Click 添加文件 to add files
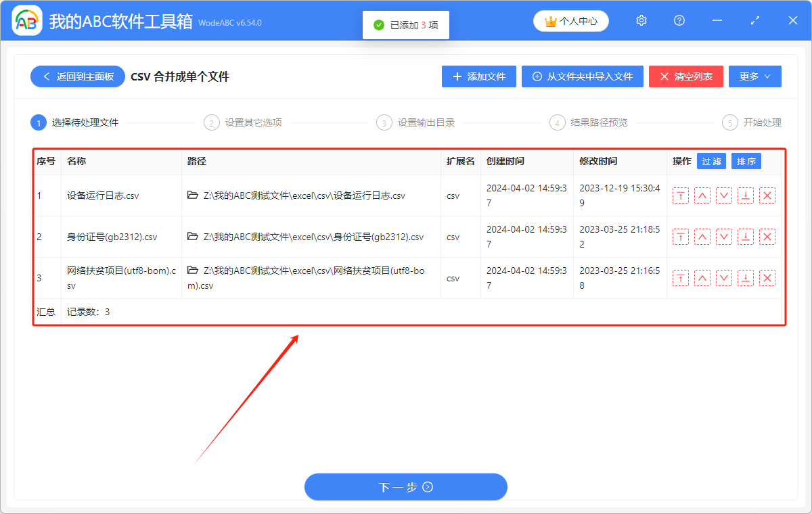 click(478, 76)
